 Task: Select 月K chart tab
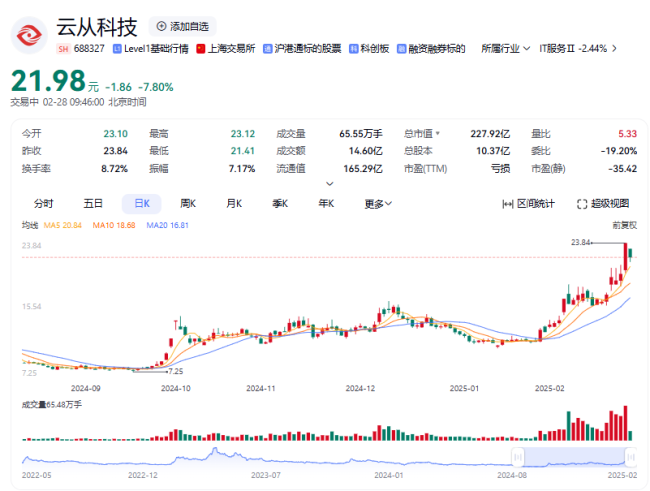click(x=234, y=204)
